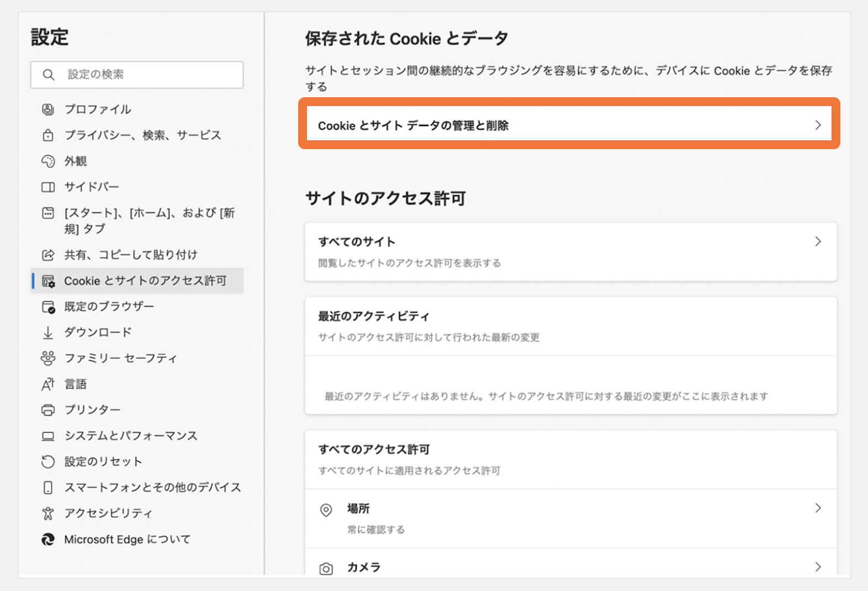Click the 保存された Cookie とデータ heading
Image resolution: width=868 pixels, height=591 pixels.
pos(406,39)
